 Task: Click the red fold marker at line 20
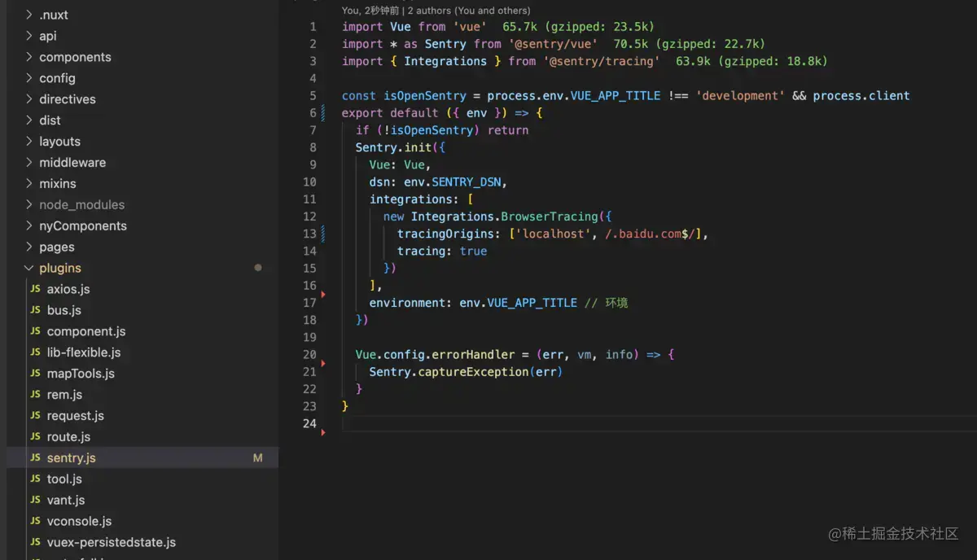pyautogui.click(x=323, y=363)
